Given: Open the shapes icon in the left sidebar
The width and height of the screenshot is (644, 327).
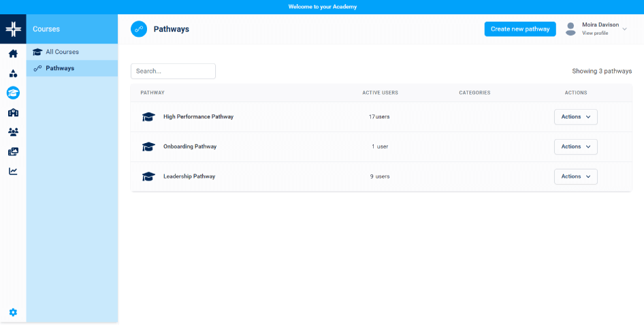Looking at the screenshot, I should click(x=13, y=74).
